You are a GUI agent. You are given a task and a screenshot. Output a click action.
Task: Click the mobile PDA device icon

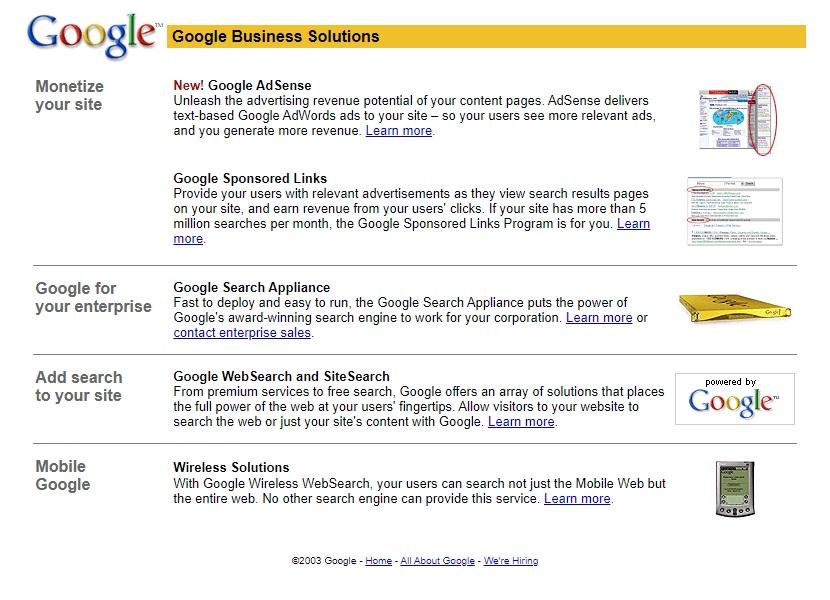tap(733, 488)
